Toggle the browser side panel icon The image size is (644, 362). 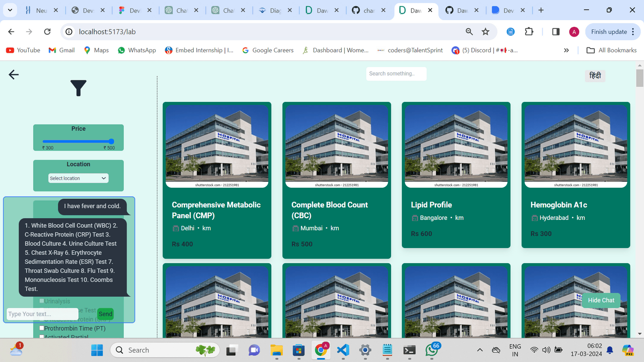(555, 32)
